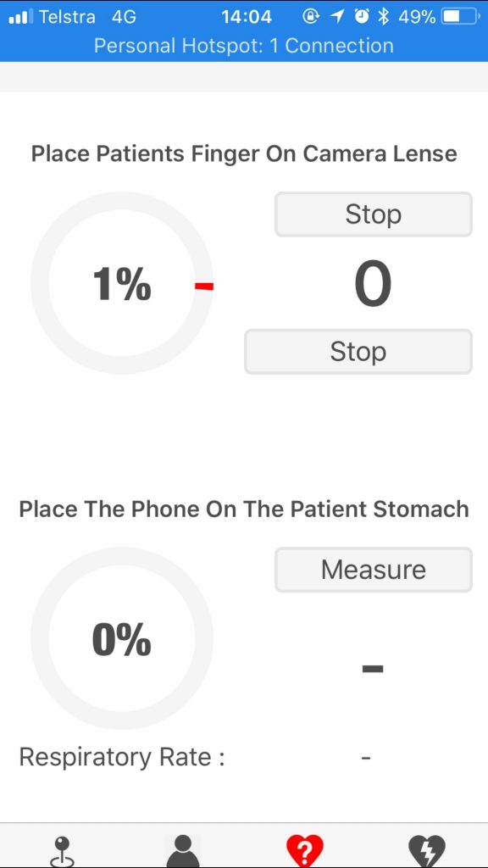Select the red heart question mark tab

pos(305,851)
